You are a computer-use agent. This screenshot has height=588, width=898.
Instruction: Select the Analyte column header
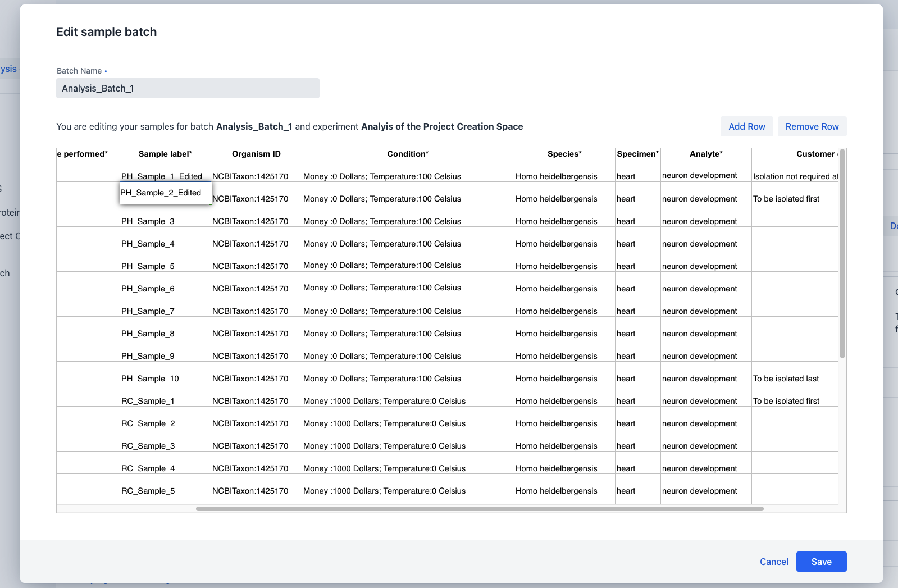pyautogui.click(x=706, y=154)
